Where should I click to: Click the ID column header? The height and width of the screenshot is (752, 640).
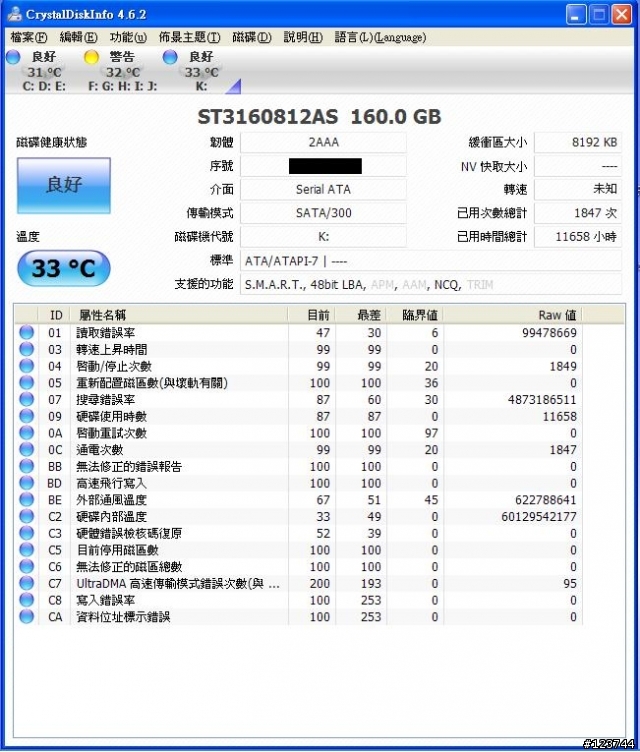(54, 315)
